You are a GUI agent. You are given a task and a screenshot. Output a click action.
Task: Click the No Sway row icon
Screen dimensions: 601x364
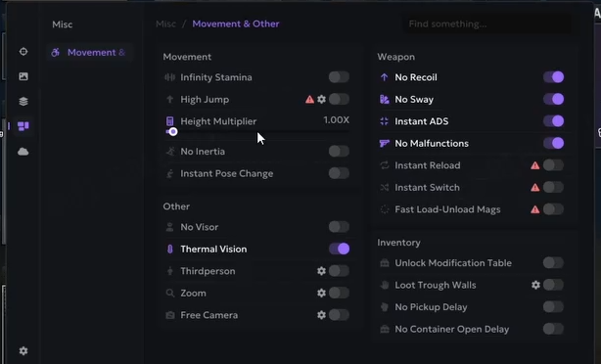tap(384, 99)
